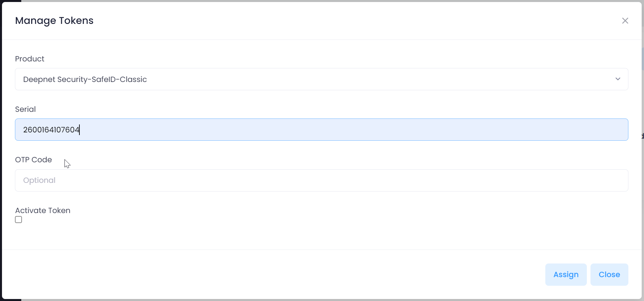Image resolution: width=644 pixels, height=301 pixels.
Task: Click the Serial field label
Action: tap(25, 109)
